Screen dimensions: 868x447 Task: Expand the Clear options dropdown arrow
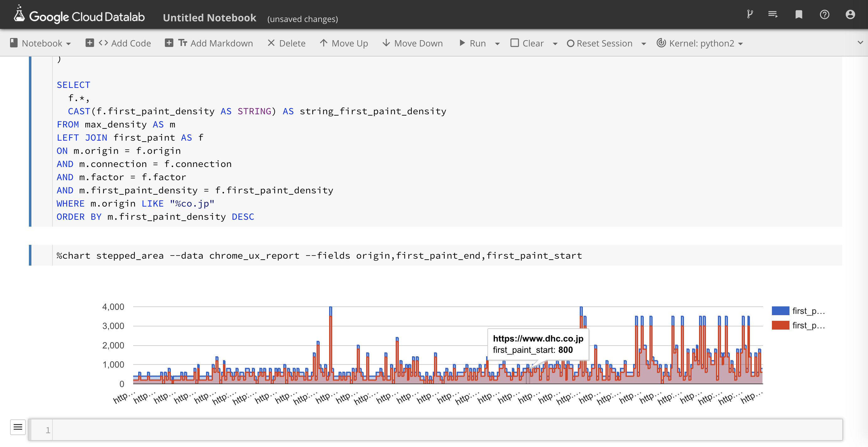point(555,44)
